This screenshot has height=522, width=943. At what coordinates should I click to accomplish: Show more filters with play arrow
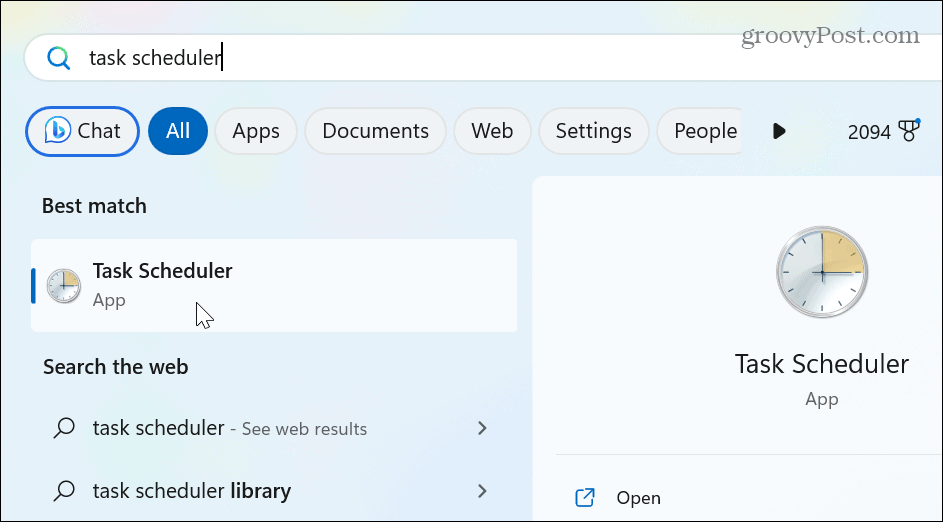coord(779,131)
